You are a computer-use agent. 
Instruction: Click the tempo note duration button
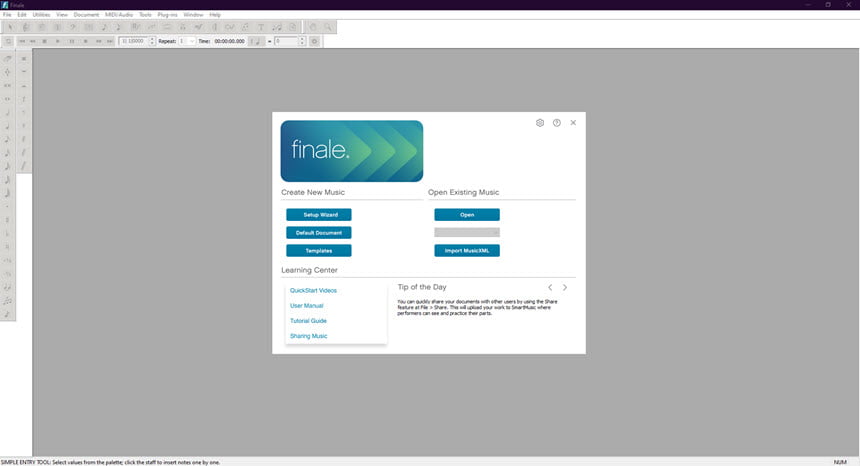click(x=256, y=41)
